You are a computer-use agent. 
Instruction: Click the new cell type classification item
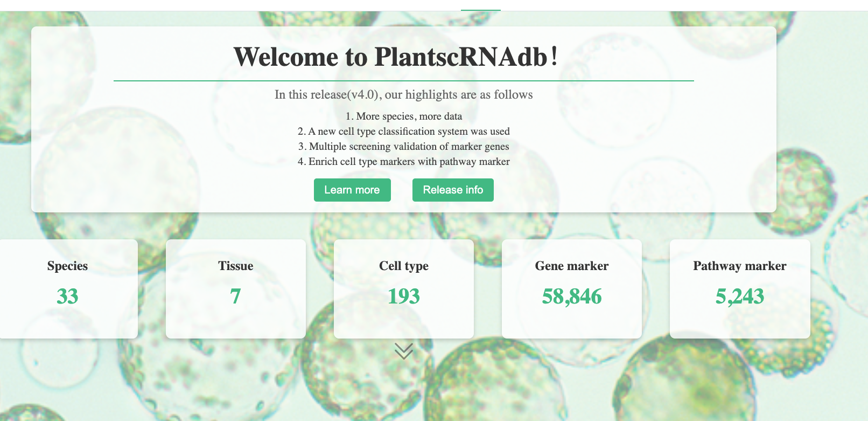pos(403,132)
